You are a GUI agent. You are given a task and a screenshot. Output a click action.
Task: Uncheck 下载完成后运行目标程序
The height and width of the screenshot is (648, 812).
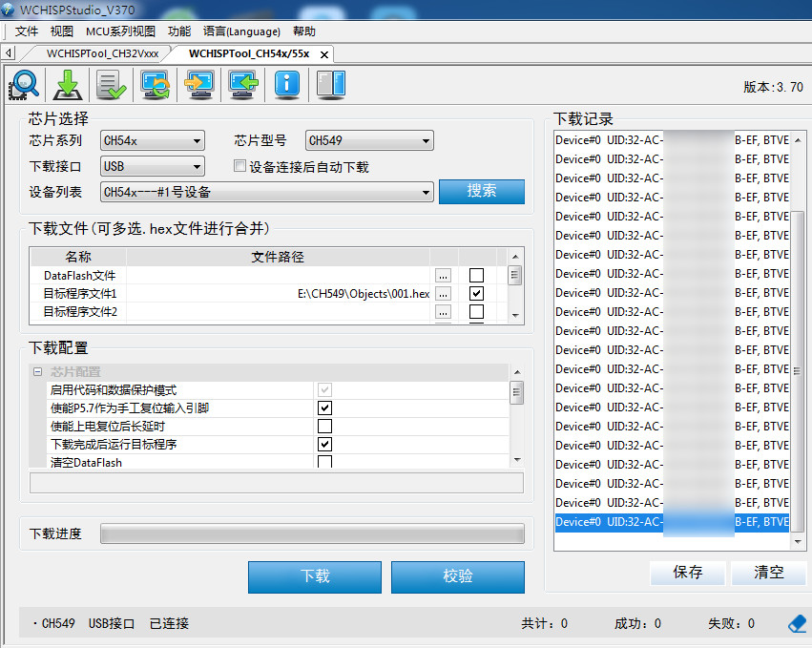pyautogui.click(x=324, y=444)
